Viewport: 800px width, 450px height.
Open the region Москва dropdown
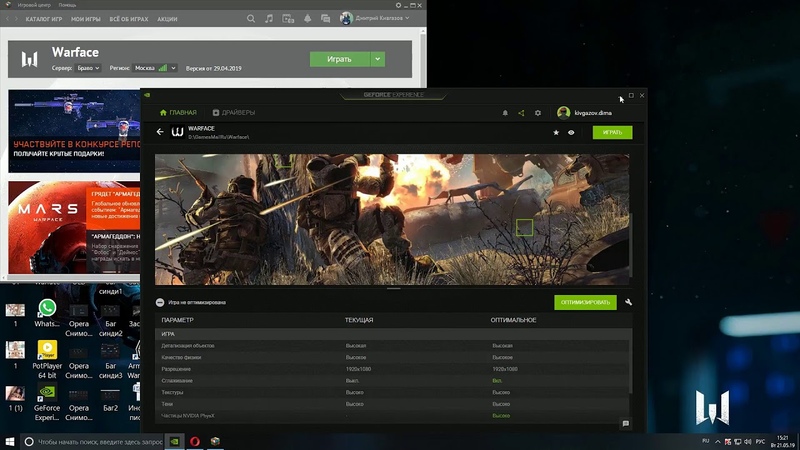(155, 68)
